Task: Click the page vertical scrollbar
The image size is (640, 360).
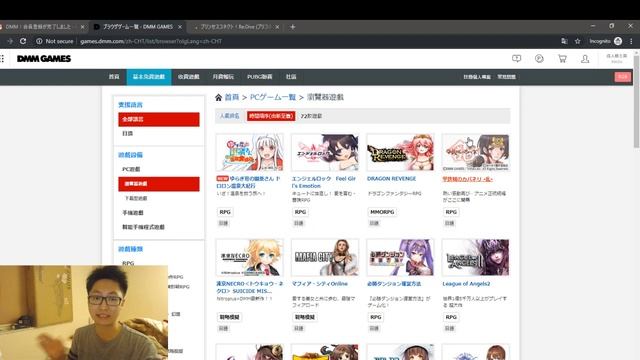Action: click(x=636, y=102)
